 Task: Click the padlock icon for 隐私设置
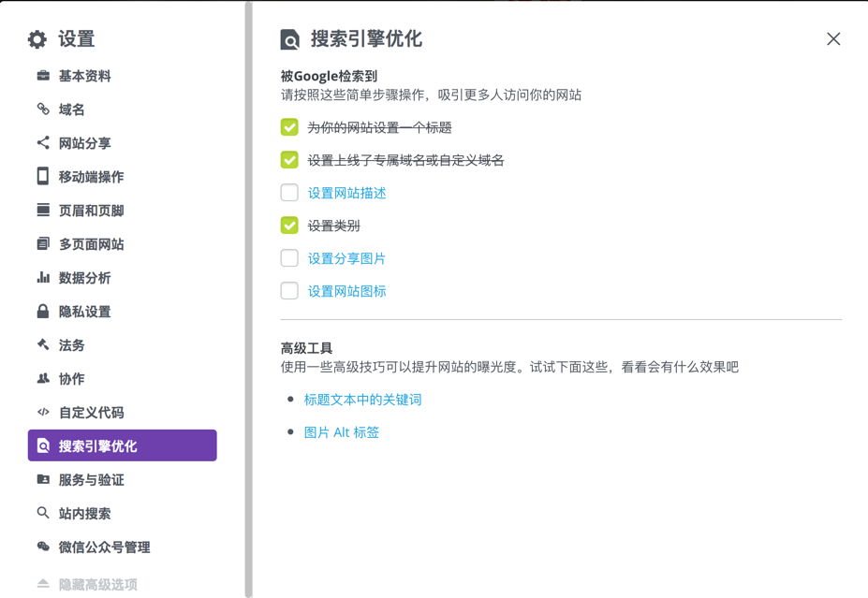(x=43, y=312)
